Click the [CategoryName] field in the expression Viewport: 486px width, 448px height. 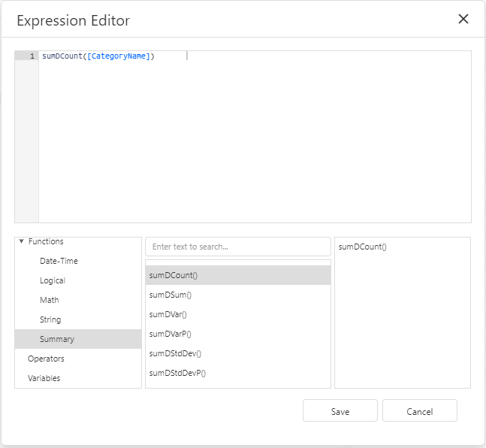click(x=119, y=56)
